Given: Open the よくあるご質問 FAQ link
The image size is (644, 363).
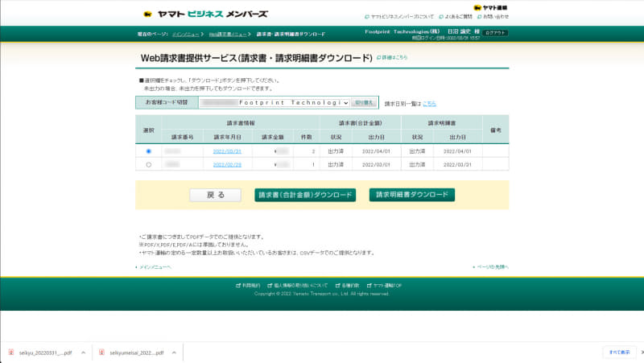Looking at the screenshot, I should (456, 17).
